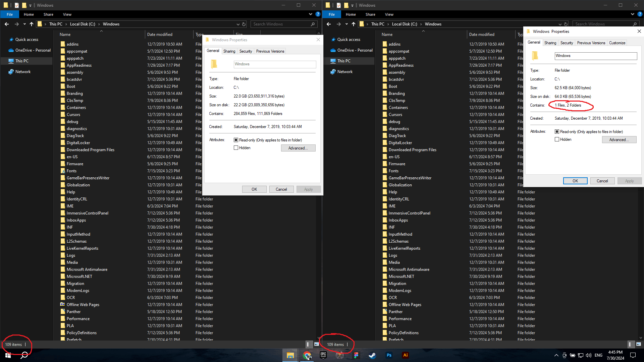This screenshot has height=362, width=644.
Task: Open the View ribbon tab in left window
Action: [67, 14]
